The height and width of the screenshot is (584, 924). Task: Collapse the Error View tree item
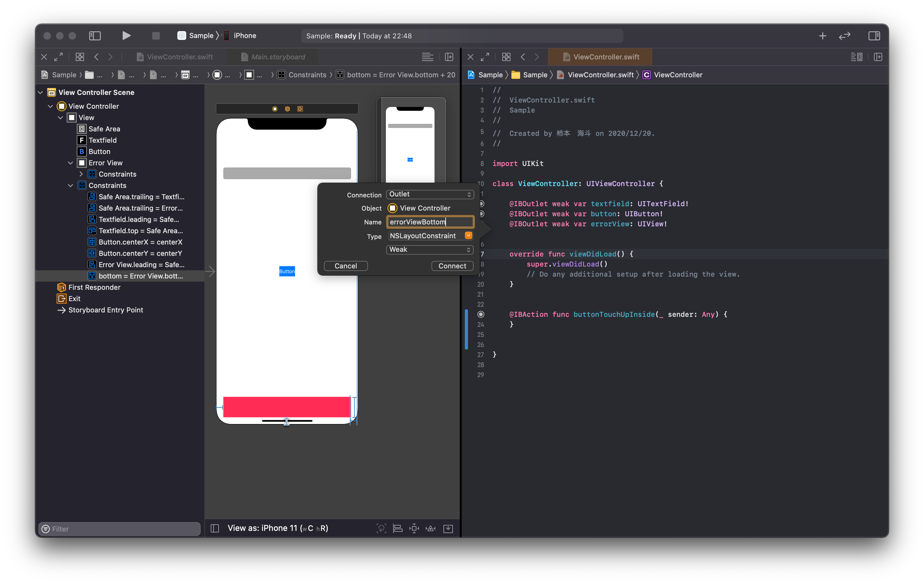coord(70,163)
